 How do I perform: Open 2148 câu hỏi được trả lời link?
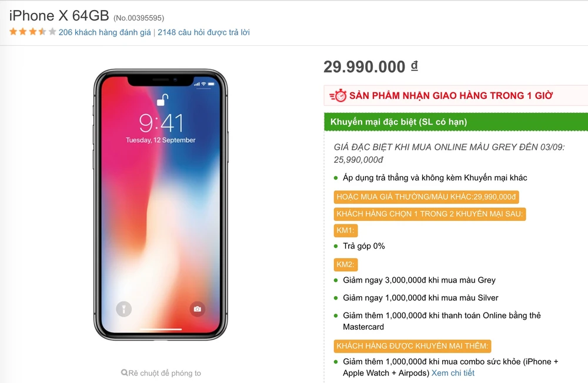[x=203, y=32]
